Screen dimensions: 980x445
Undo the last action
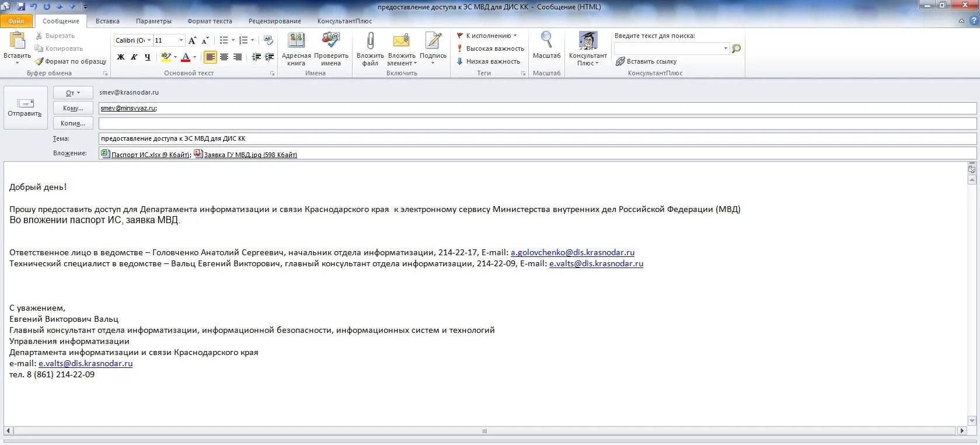pyautogui.click(x=33, y=6)
